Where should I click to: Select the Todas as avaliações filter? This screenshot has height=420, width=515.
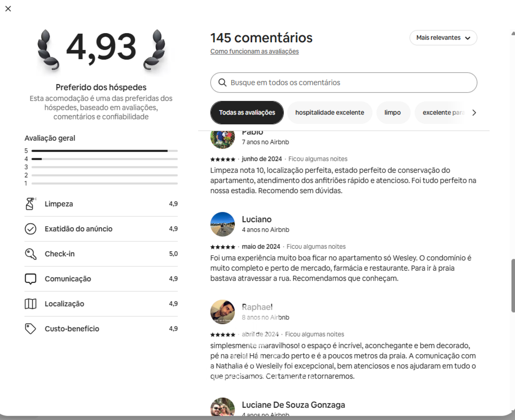point(247,113)
